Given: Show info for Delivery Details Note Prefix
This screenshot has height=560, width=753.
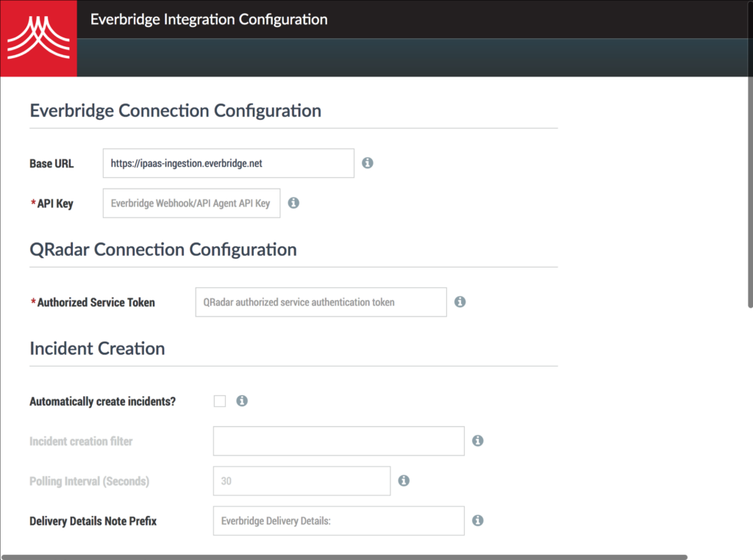Looking at the screenshot, I should [478, 520].
